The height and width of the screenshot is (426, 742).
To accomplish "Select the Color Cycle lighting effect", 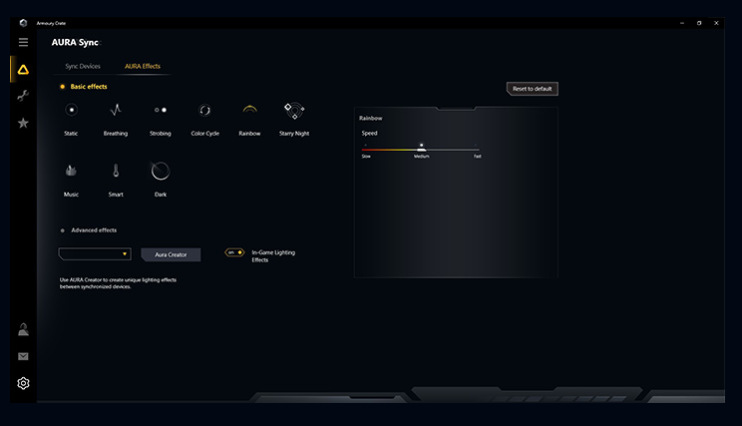I will pyautogui.click(x=205, y=118).
